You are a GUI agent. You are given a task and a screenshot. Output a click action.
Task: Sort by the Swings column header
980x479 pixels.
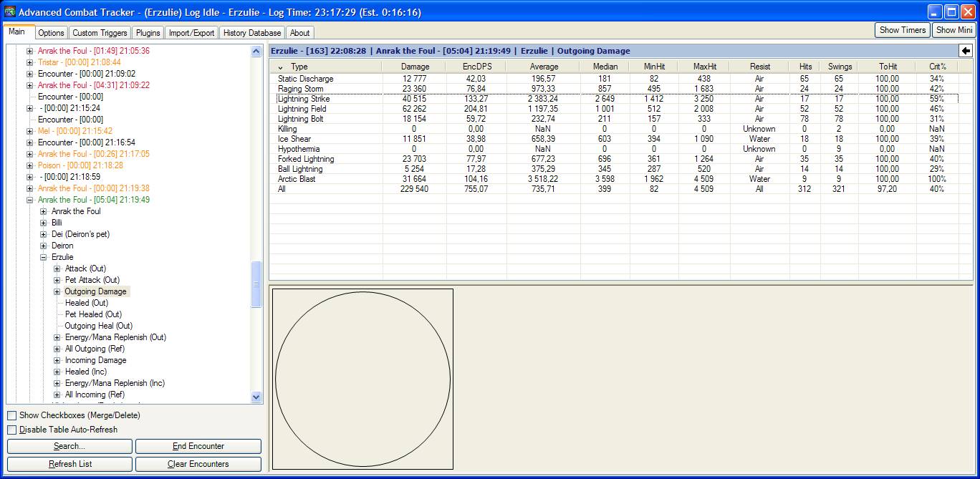coord(840,67)
